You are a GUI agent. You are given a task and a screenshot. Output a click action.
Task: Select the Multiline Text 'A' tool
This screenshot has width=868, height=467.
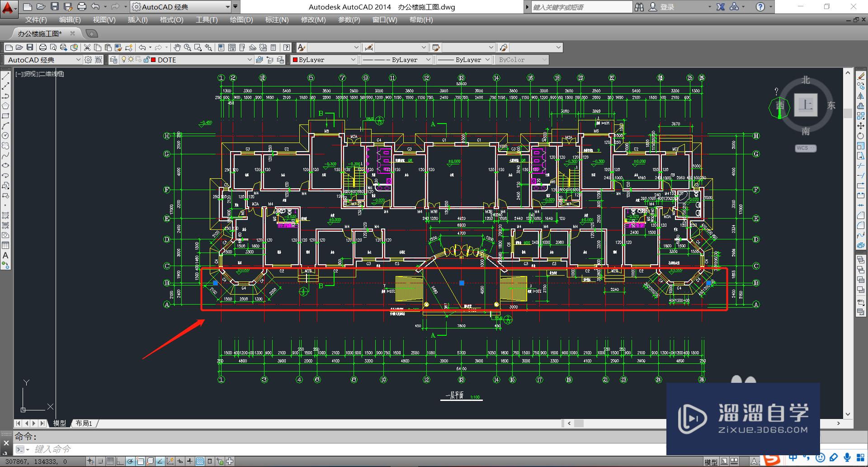5,256
